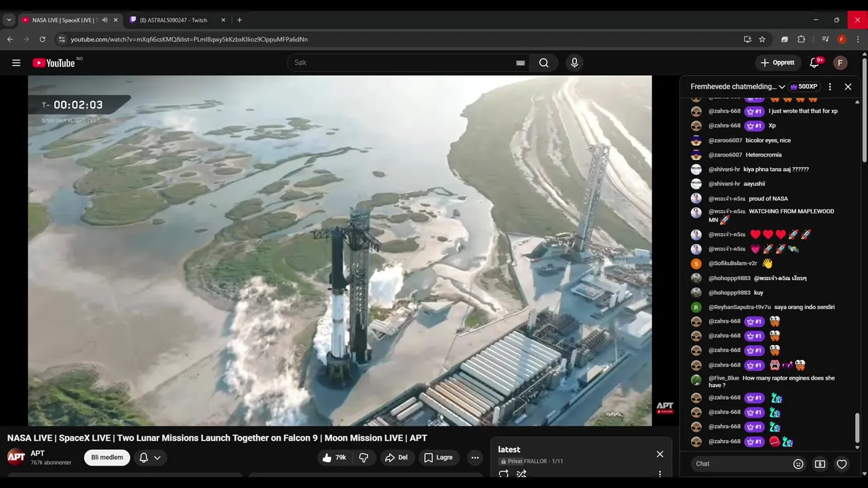Screen dimensions: 868x488
Task: Open the account avatar menu in YouTube header
Action: click(840, 63)
